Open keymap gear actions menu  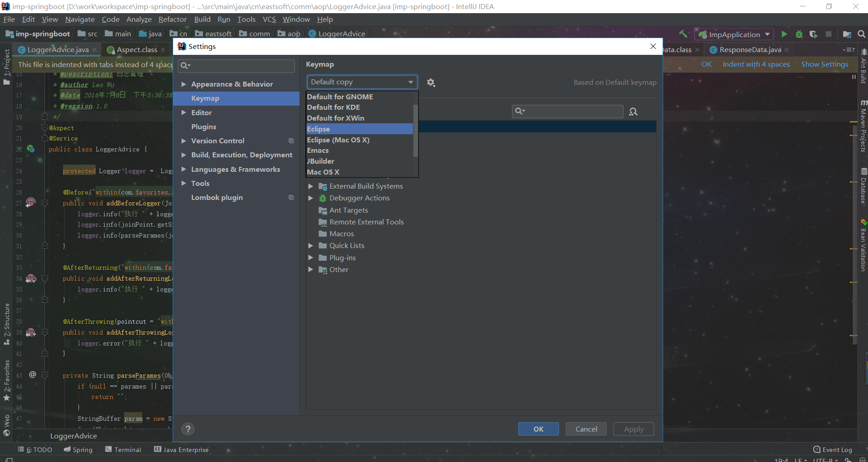coord(431,83)
